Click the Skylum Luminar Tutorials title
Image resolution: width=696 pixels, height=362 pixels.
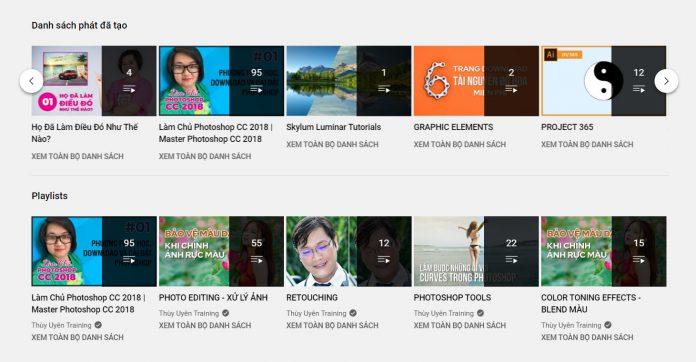click(x=334, y=127)
